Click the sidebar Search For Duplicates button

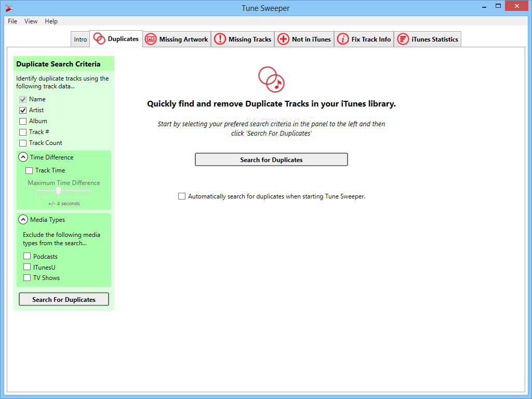pos(64,299)
